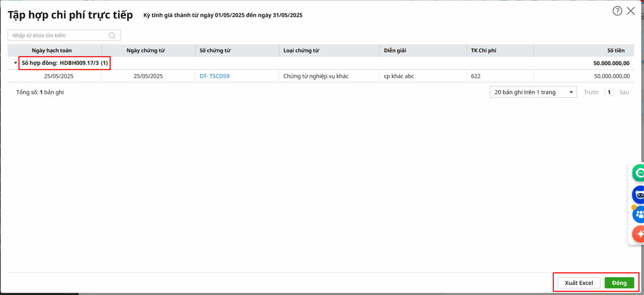
Task: Click the Diễn giải column header
Action: point(423,50)
